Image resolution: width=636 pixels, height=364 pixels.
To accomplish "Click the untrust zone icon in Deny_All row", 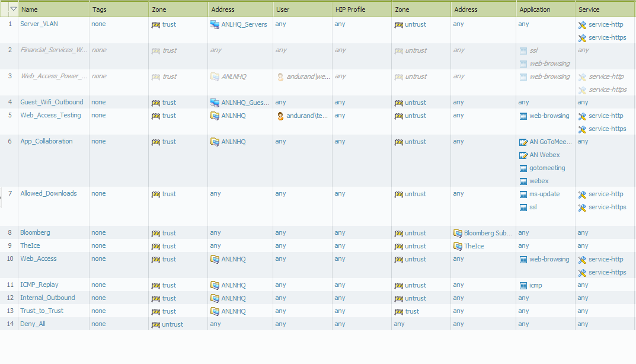I will point(156,325).
